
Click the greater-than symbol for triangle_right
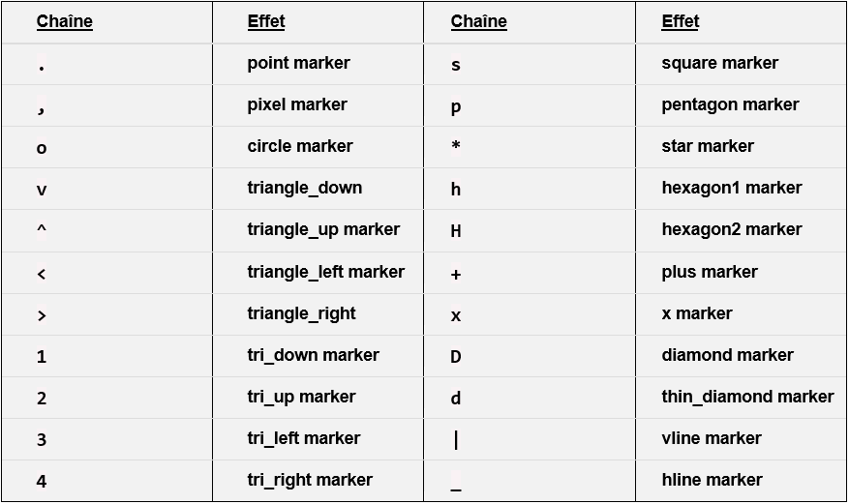pyautogui.click(x=42, y=315)
